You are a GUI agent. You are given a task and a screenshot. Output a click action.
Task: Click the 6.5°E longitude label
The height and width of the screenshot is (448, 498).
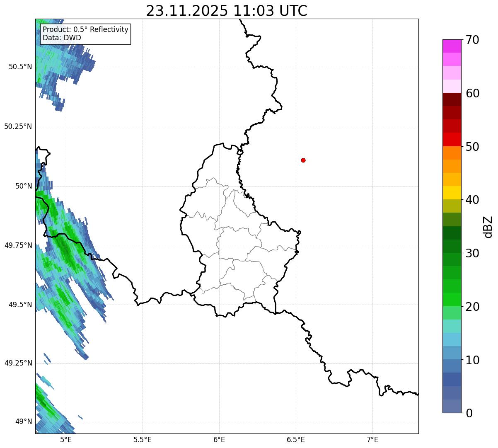pyautogui.click(x=296, y=439)
